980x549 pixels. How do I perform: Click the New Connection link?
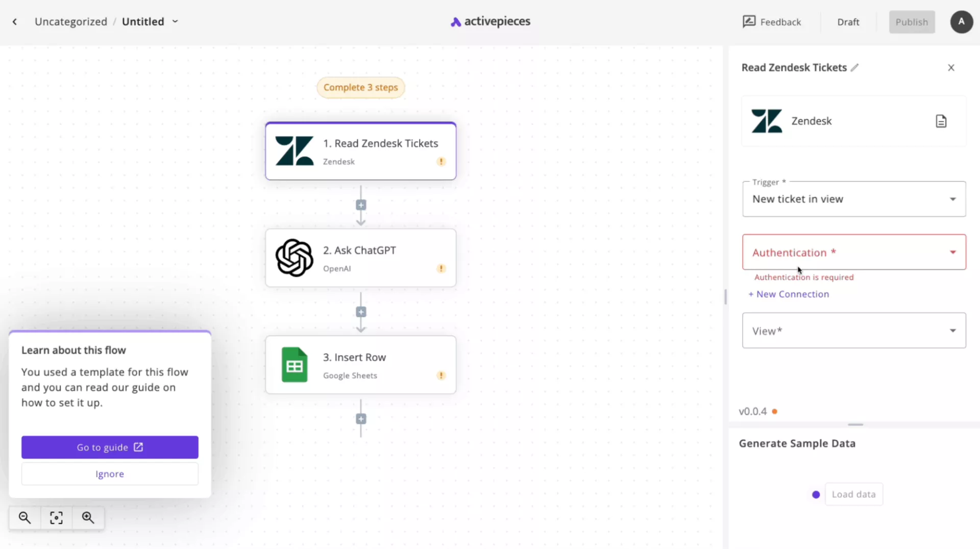(x=789, y=294)
